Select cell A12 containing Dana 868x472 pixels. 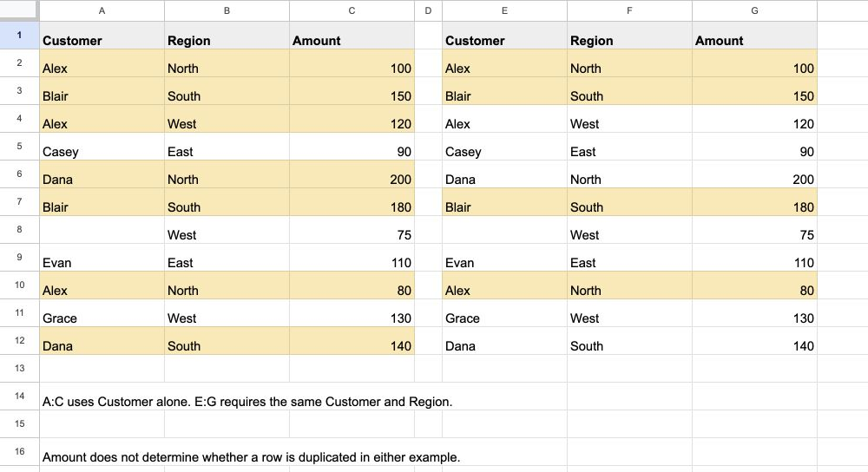(102, 341)
